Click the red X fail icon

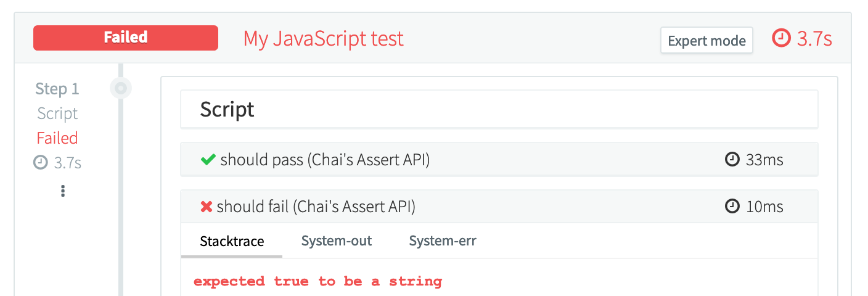coord(207,207)
